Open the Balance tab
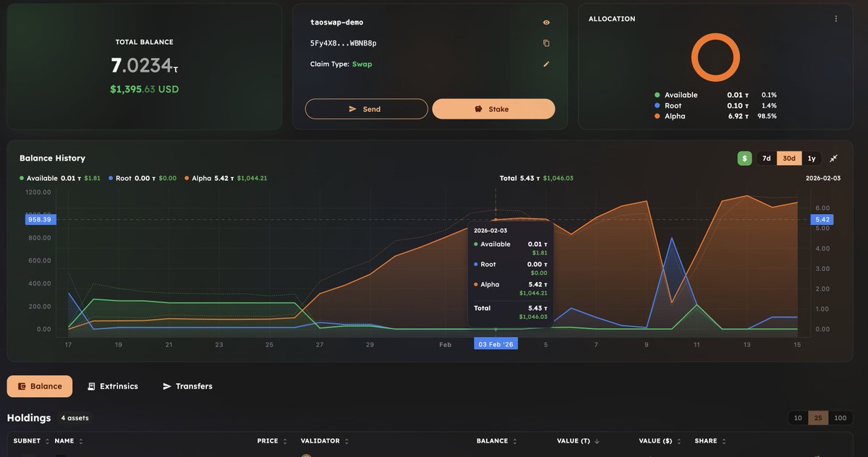 40,386
